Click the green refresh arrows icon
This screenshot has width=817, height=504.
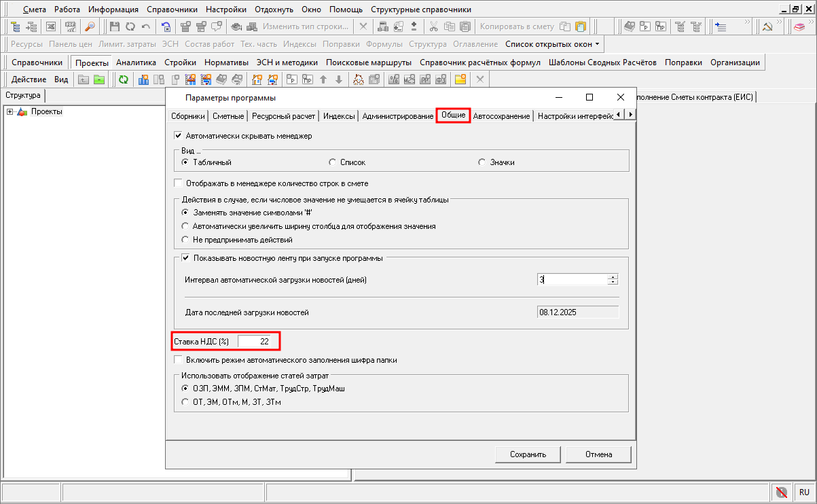[x=123, y=79]
